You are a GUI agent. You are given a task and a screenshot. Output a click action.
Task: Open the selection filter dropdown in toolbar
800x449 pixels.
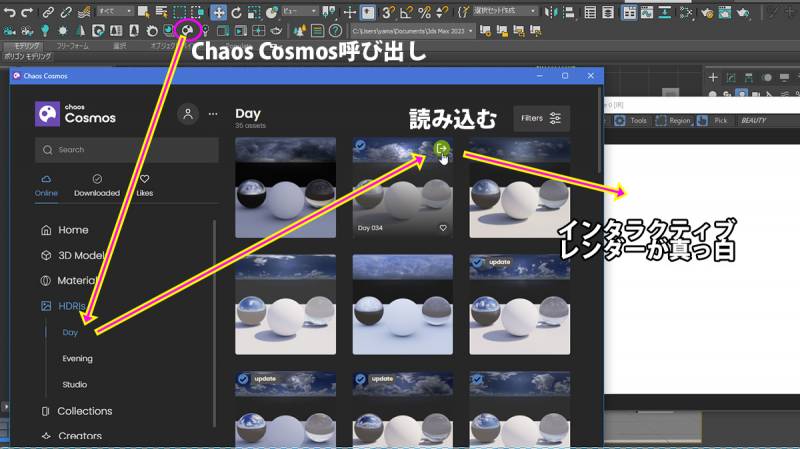pos(115,11)
